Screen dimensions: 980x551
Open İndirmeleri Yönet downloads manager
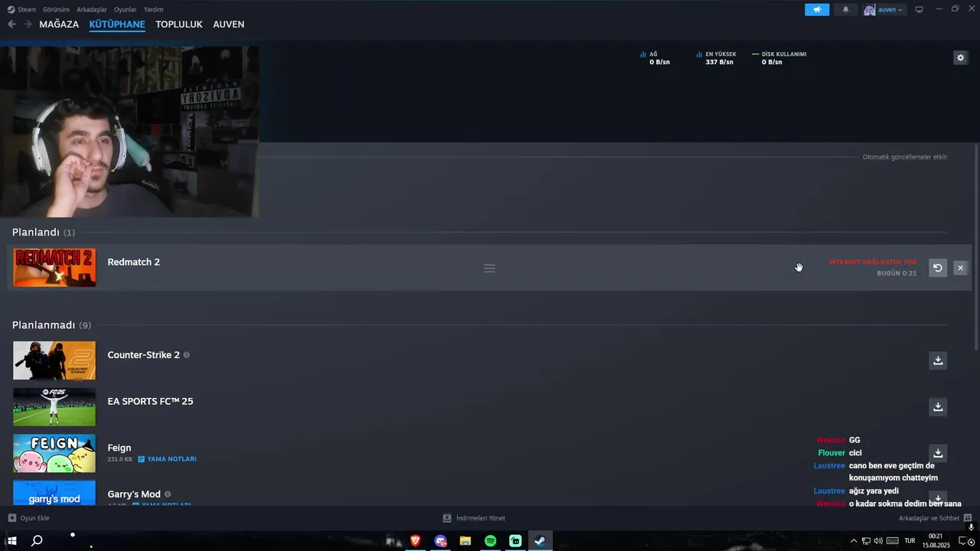tap(474, 518)
